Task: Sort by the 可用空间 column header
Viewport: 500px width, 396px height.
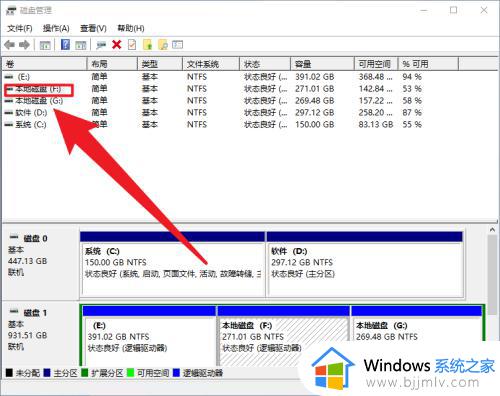Action: pyautogui.click(x=376, y=64)
